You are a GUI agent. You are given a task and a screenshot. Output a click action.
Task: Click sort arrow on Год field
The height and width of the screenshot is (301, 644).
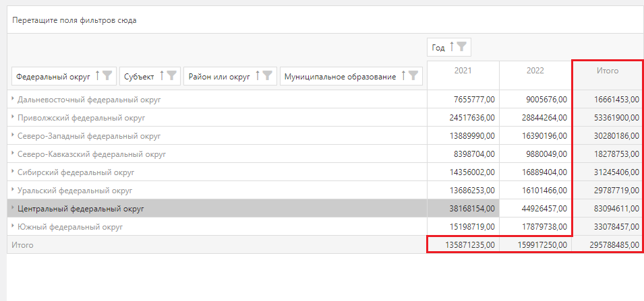tap(451, 47)
